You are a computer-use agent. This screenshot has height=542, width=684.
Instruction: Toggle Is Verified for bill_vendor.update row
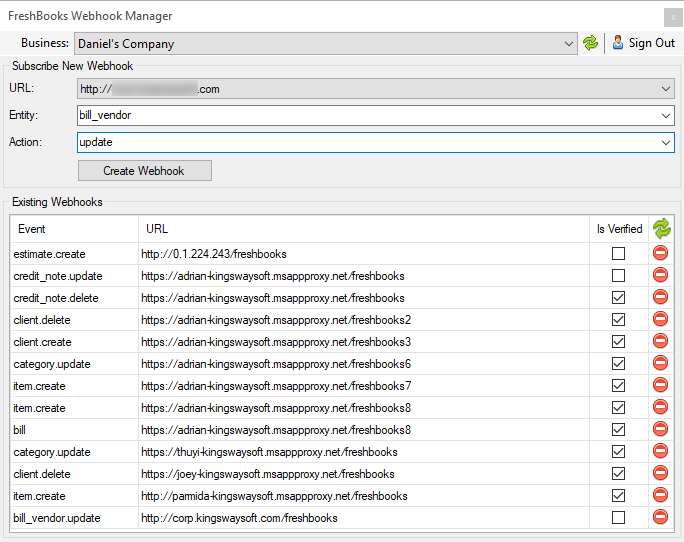tap(618, 518)
